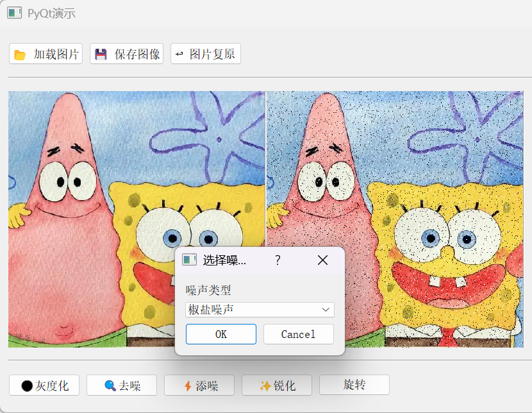
Task: Click the 噪声类型 label text
Action: coord(208,290)
